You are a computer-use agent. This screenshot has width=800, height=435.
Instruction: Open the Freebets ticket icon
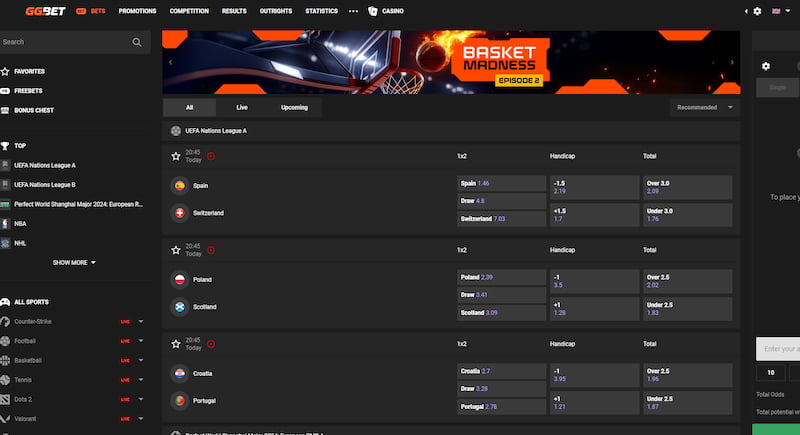coord(5,91)
